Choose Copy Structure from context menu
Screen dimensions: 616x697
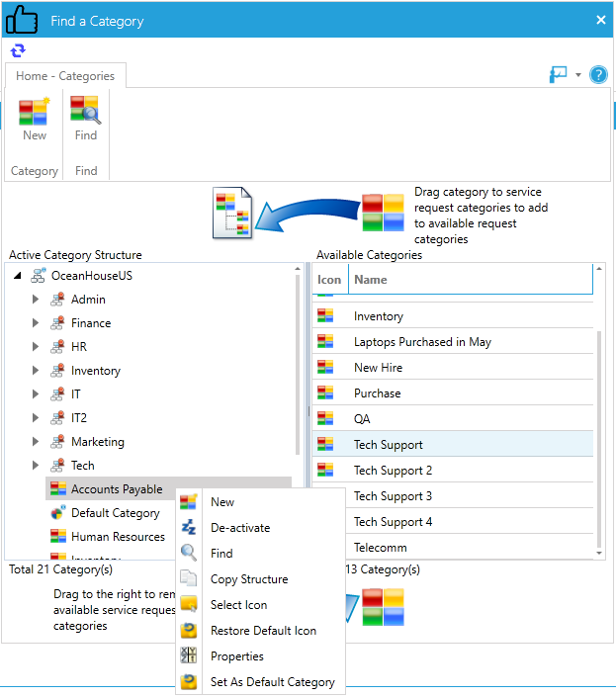pos(249,579)
